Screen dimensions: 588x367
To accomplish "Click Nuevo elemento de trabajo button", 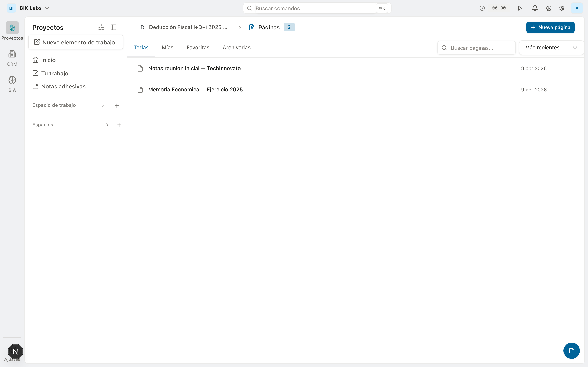I will (76, 42).
